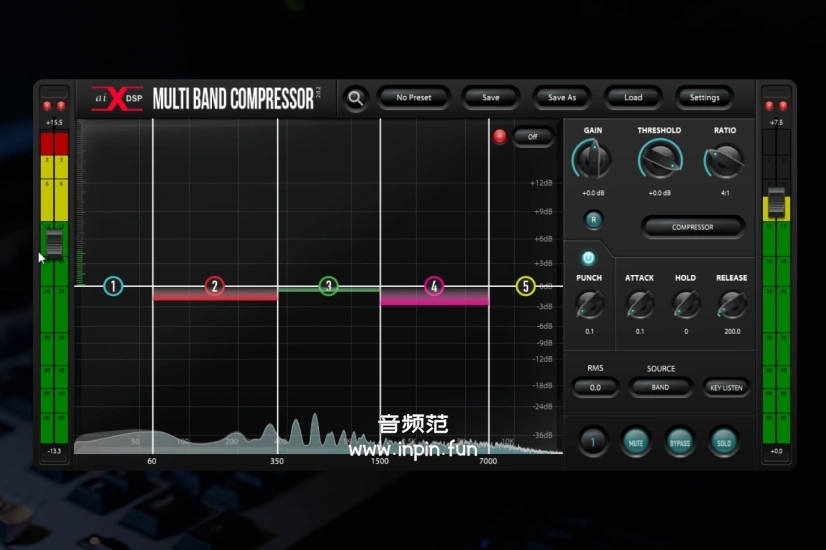Click the band number 1 button

593,442
